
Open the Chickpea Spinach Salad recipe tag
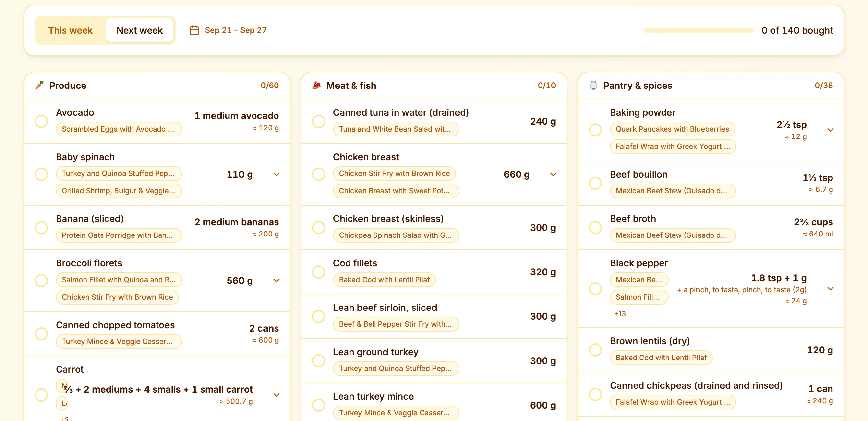[396, 235]
